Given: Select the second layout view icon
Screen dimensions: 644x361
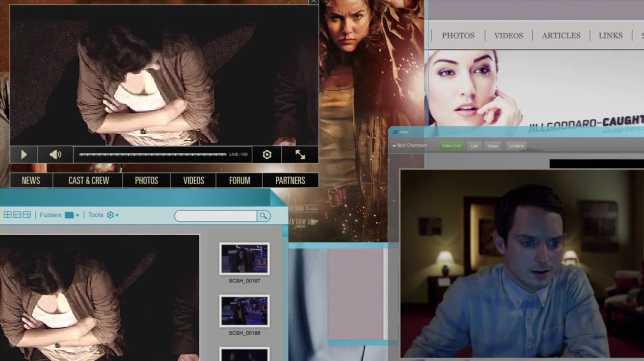Looking at the screenshot, I should point(17,215).
